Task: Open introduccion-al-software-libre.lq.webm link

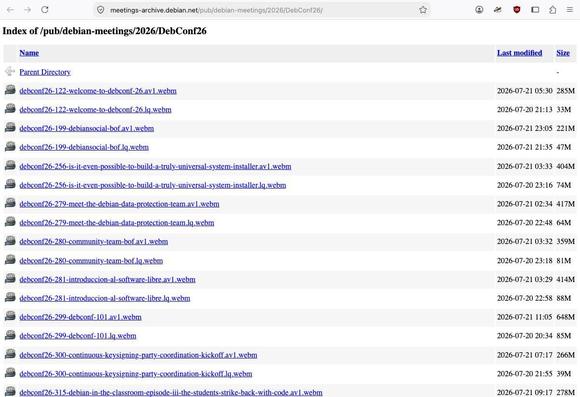Action: 105,298
